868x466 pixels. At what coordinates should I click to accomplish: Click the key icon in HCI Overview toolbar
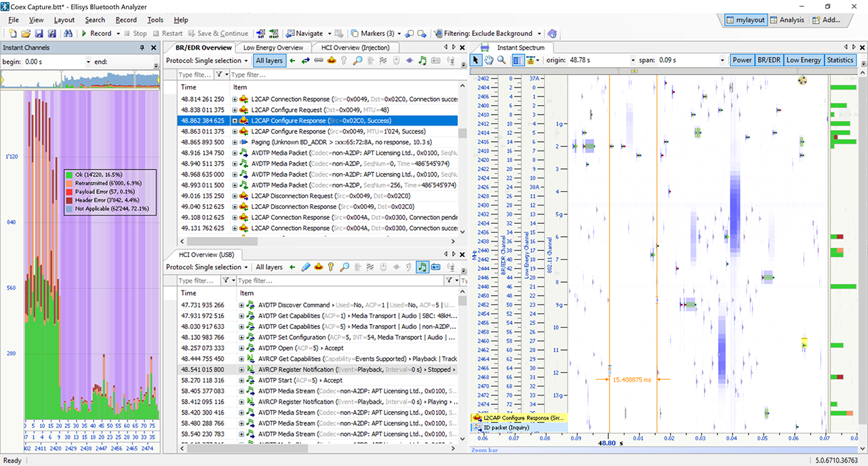332,267
